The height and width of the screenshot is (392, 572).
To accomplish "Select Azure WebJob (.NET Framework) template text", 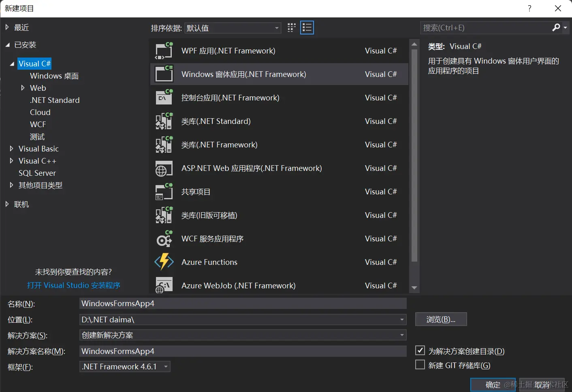I will click(x=239, y=285).
